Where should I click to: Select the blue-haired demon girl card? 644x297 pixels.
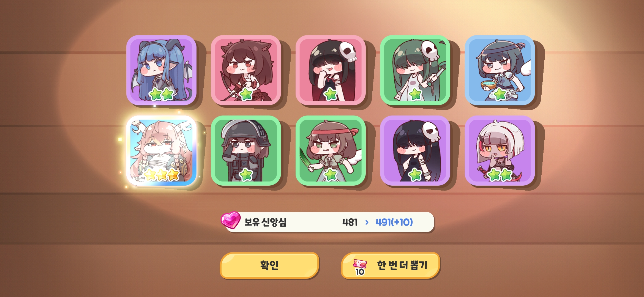point(162,70)
